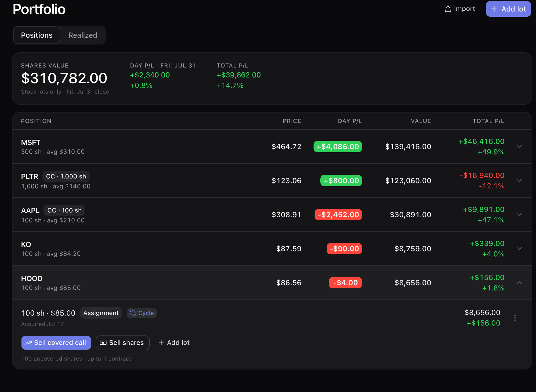
Task: Click the Portfolio page heading
Action: [39, 9]
